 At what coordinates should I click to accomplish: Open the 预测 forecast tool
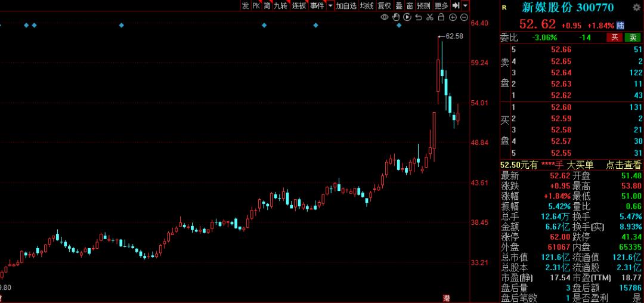click(423, 5)
